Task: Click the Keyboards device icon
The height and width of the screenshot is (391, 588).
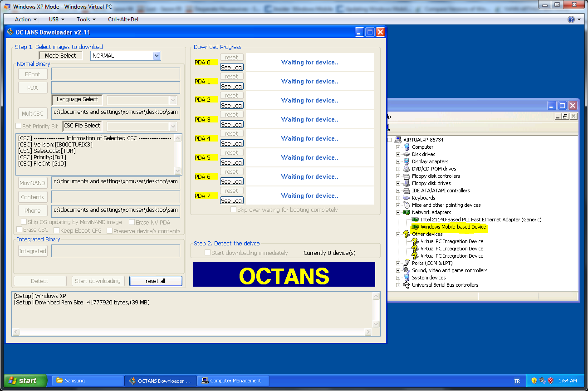Action: 406,198
